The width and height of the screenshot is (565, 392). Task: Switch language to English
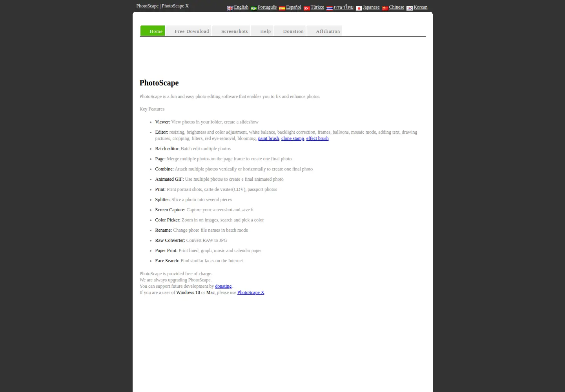(241, 7)
